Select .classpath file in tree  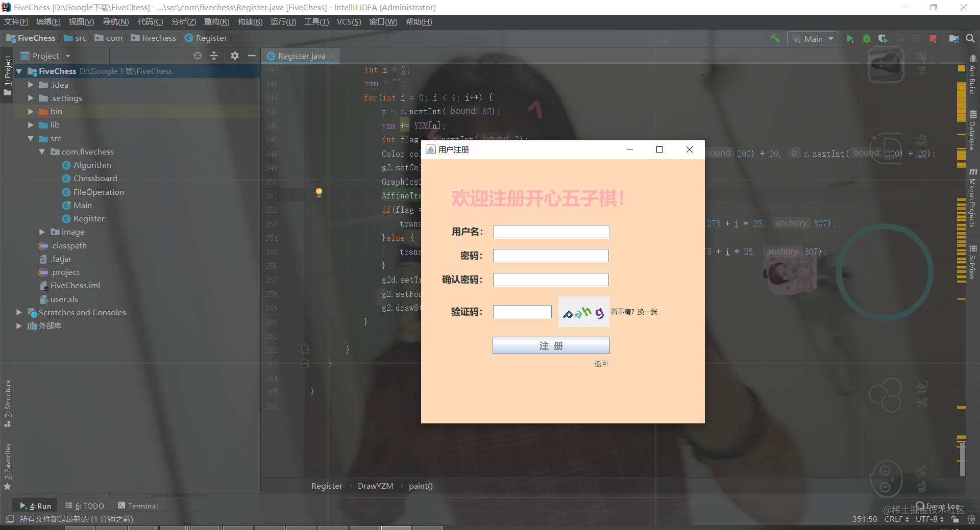click(68, 245)
